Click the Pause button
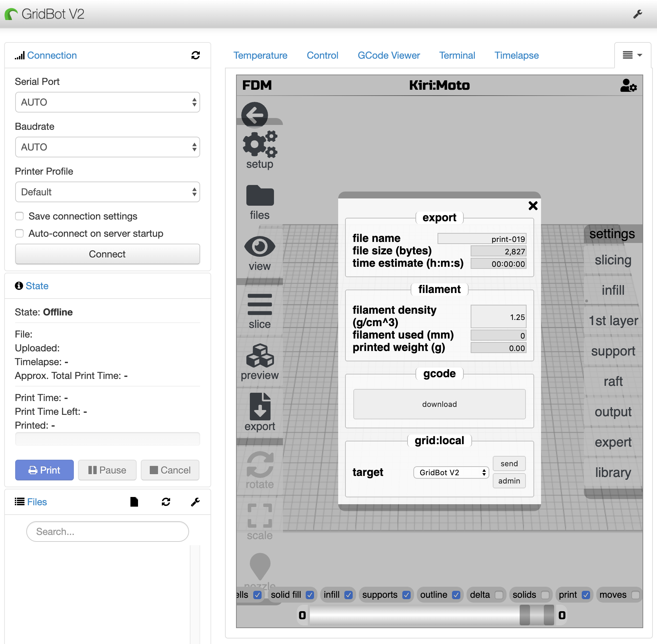 click(107, 470)
